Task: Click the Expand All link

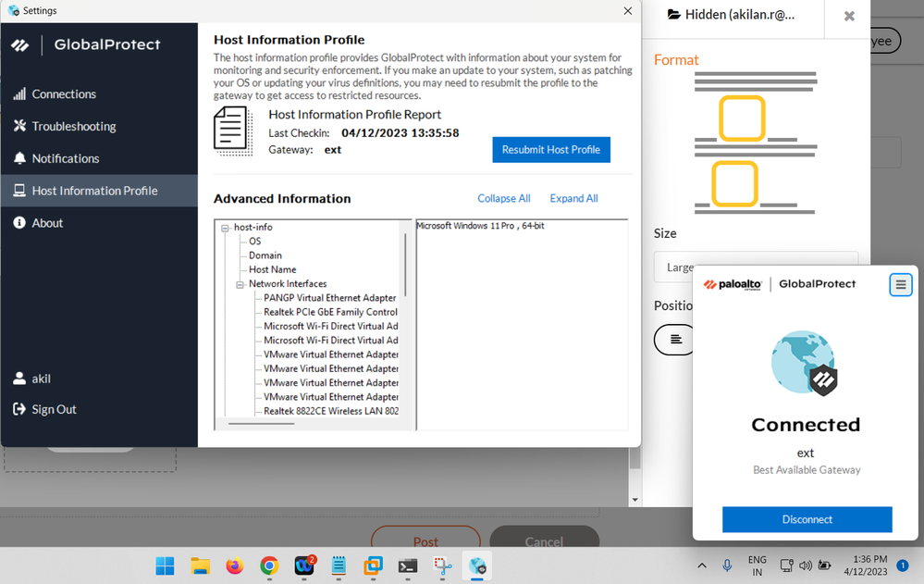Action: tap(573, 199)
